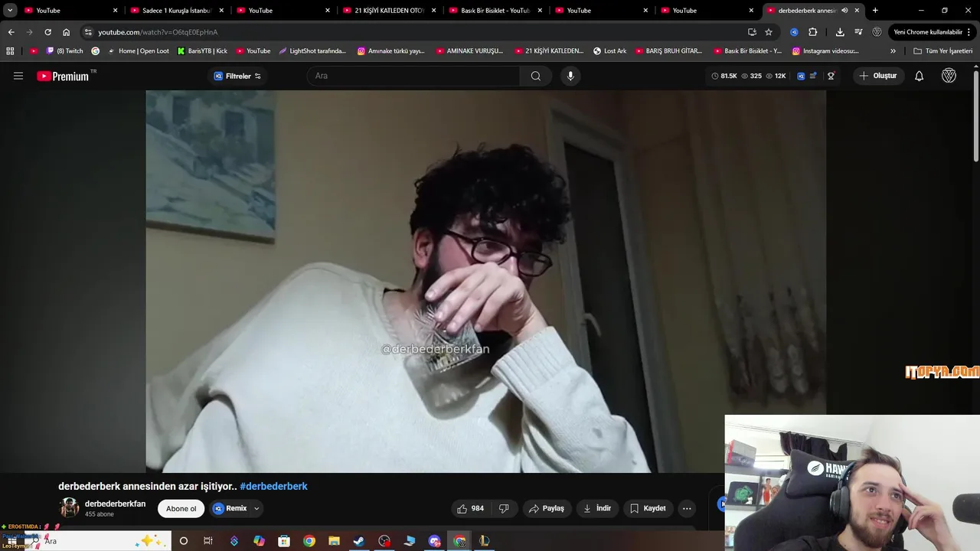Open the notifications bell
This screenshot has height=551, width=980.
click(920, 76)
